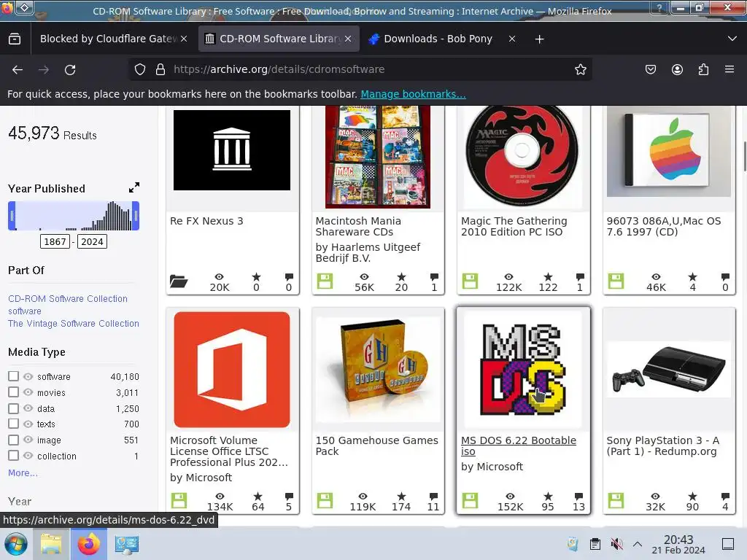
Task: Open file manager from taskbar
Action: pyautogui.click(x=51, y=544)
